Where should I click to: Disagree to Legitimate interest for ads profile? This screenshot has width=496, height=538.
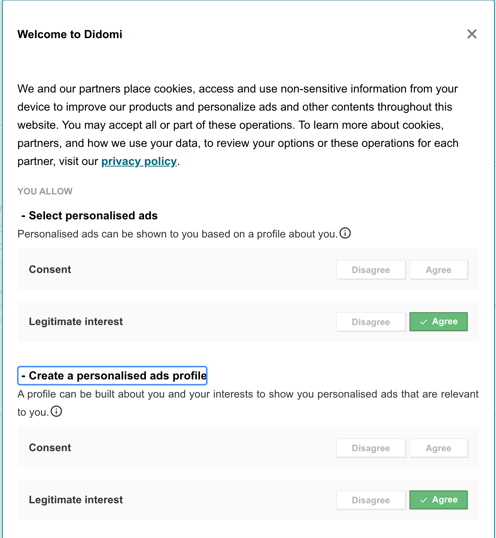tap(371, 500)
